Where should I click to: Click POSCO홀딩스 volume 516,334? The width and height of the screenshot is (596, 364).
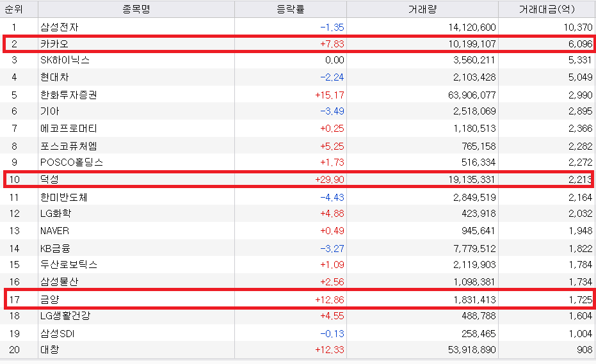(x=479, y=162)
